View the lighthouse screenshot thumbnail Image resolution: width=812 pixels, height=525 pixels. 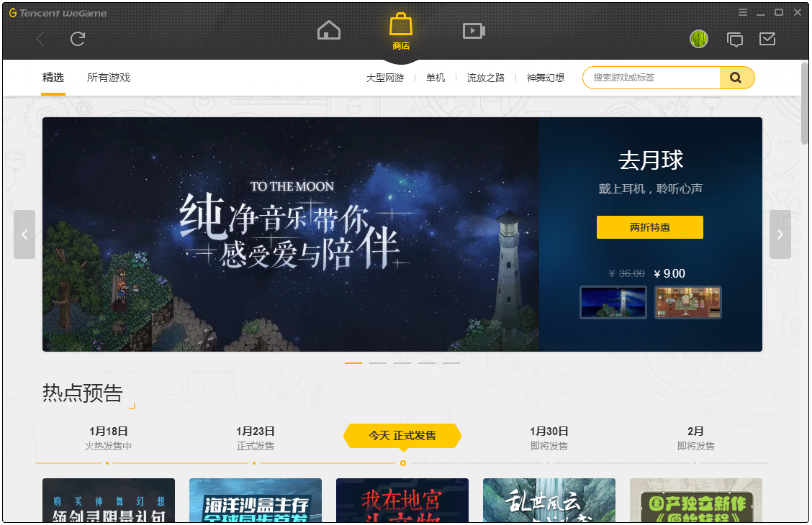(x=613, y=302)
